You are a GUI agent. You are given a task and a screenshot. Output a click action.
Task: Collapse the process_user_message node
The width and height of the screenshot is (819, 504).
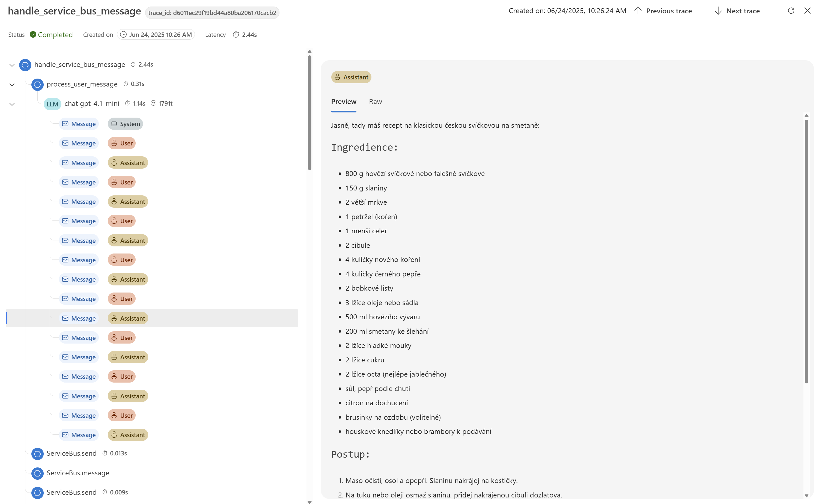click(12, 85)
